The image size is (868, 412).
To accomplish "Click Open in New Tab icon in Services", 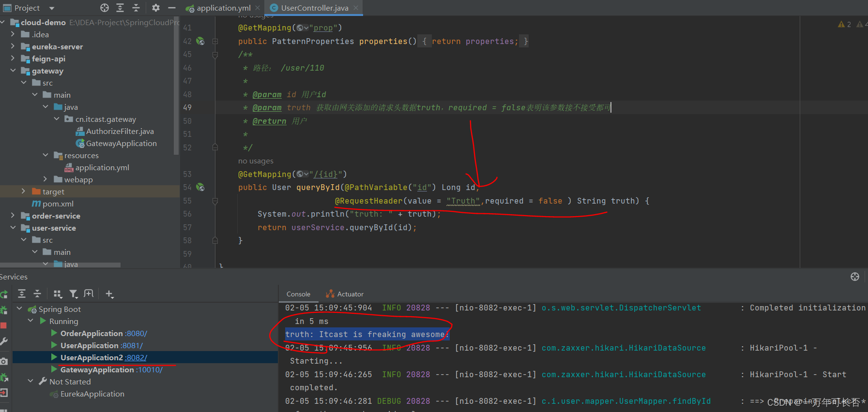I will pyautogui.click(x=89, y=294).
